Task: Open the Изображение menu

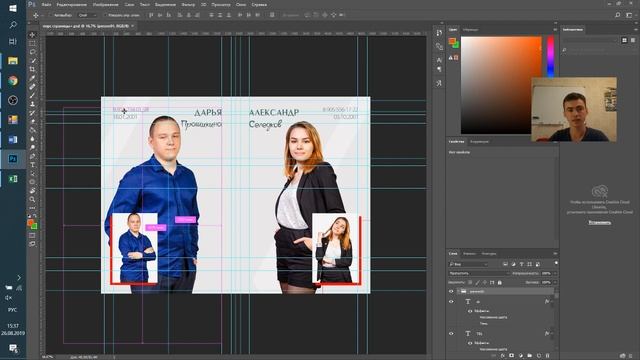Action: coord(105,4)
